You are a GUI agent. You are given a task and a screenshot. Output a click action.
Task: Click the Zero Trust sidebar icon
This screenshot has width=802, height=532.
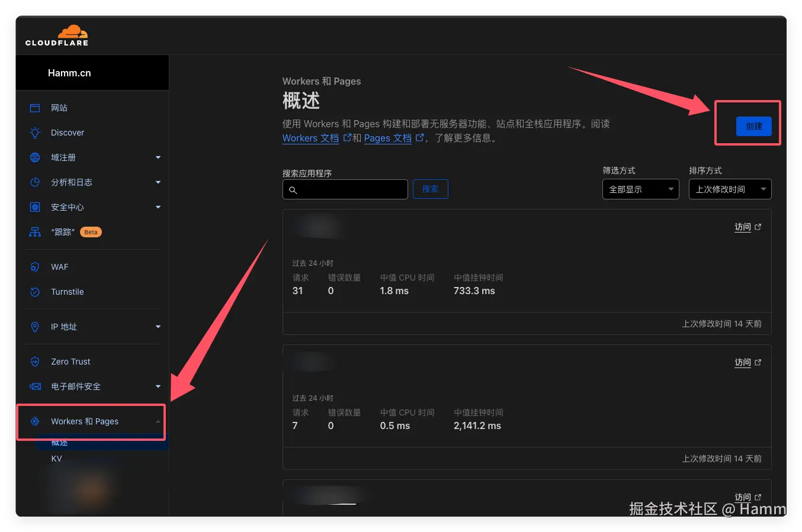pyautogui.click(x=34, y=362)
